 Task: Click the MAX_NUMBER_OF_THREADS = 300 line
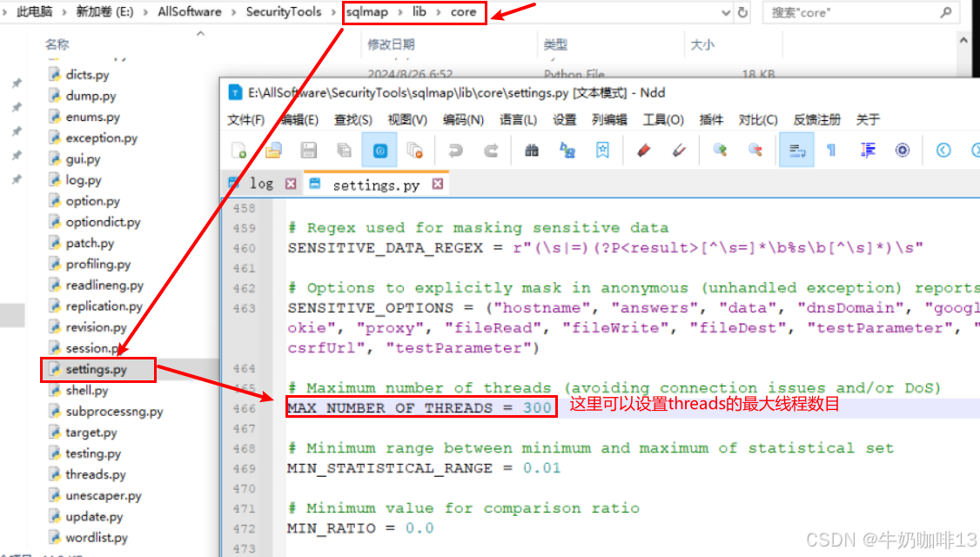coord(420,408)
